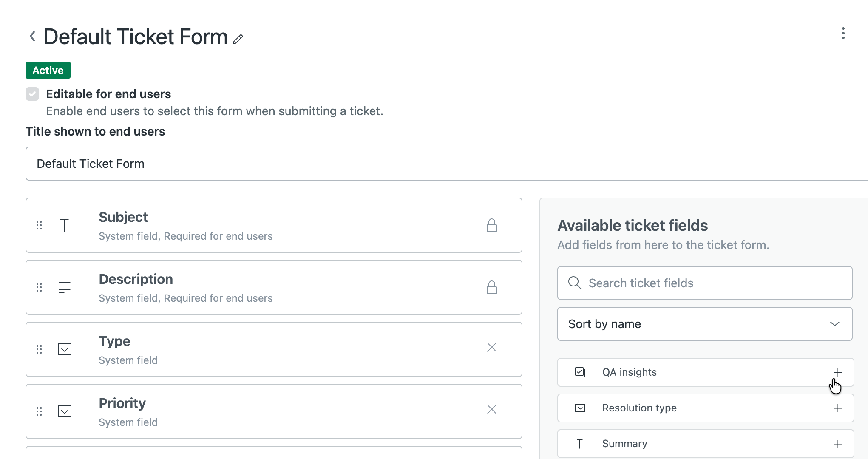The width and height of the screenshot is (868, 459).
Task: Click the pencil icon to rename form
Action: tap(238, 39)
